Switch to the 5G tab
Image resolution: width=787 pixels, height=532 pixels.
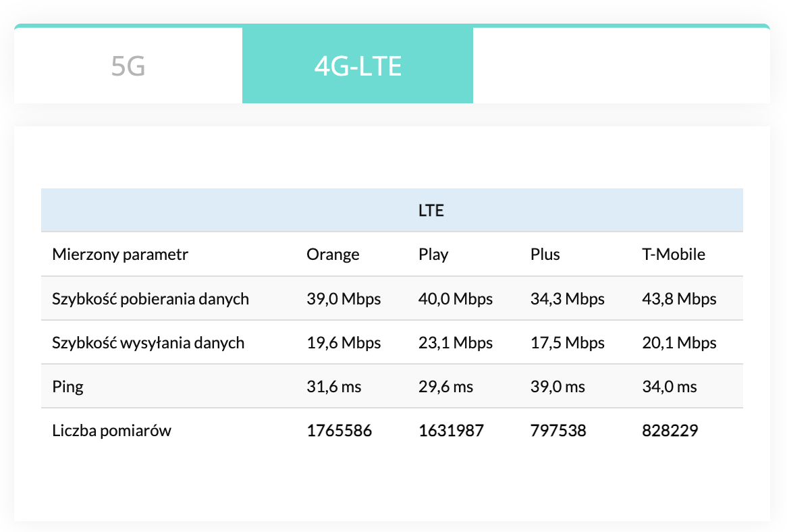point(128,66)
